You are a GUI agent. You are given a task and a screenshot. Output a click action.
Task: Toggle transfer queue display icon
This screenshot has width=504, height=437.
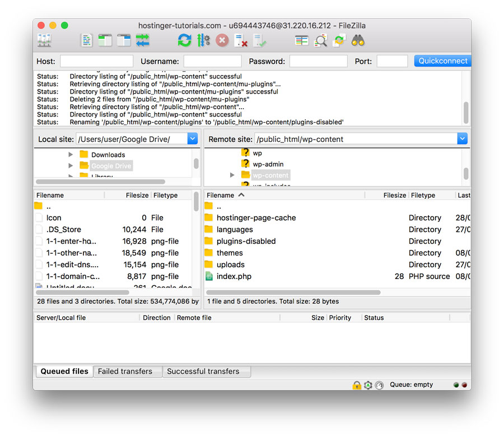142,40
